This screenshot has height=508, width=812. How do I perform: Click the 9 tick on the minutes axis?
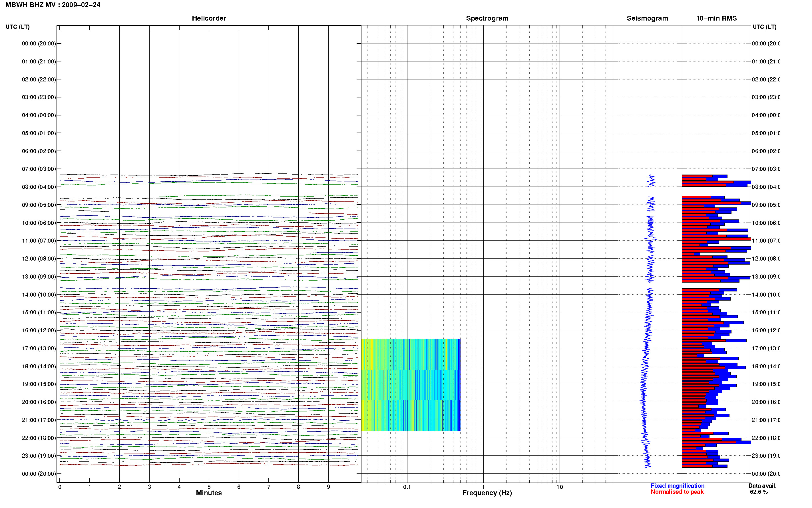328,487
